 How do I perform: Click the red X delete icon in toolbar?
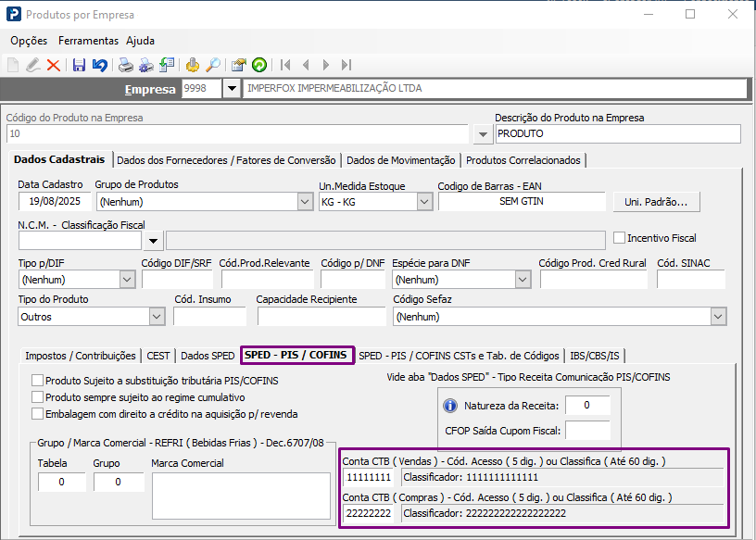(x=54, y=65)
